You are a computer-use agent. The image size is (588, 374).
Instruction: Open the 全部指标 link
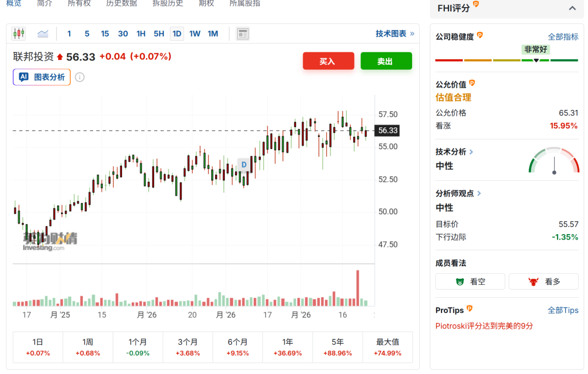563,36
